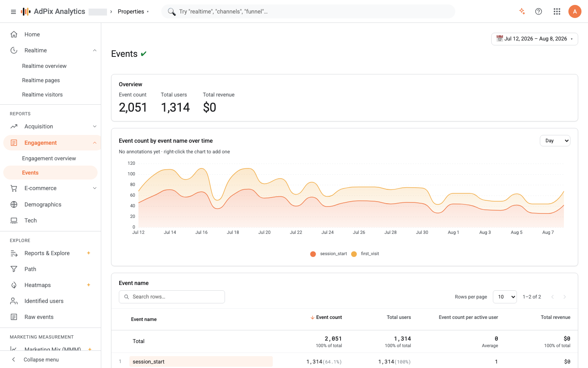Toggle first_visit series in chart legend
588x368 pixels.
(x=365, y=254)
